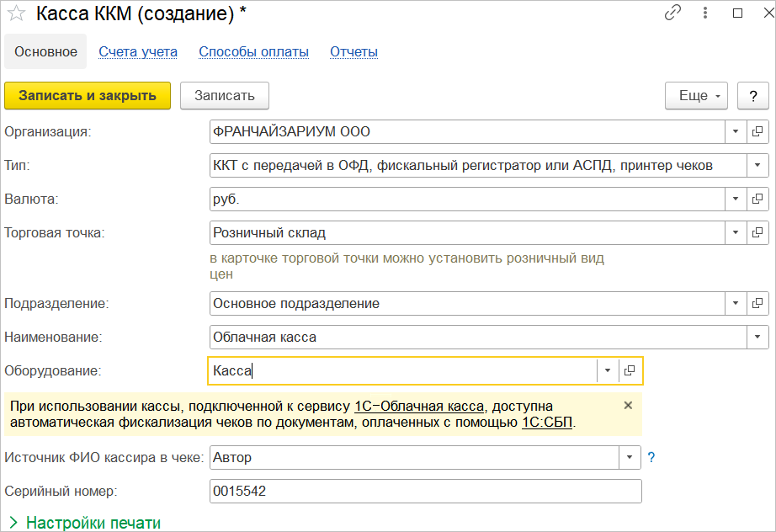
Task: Expand the Тип dropdown list
Action: tap(757, 166)
